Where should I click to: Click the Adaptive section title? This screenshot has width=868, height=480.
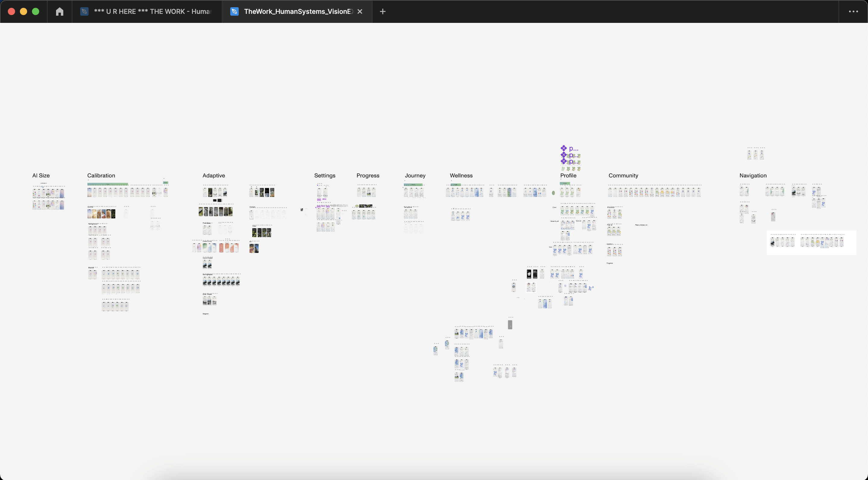click(213, 175)
